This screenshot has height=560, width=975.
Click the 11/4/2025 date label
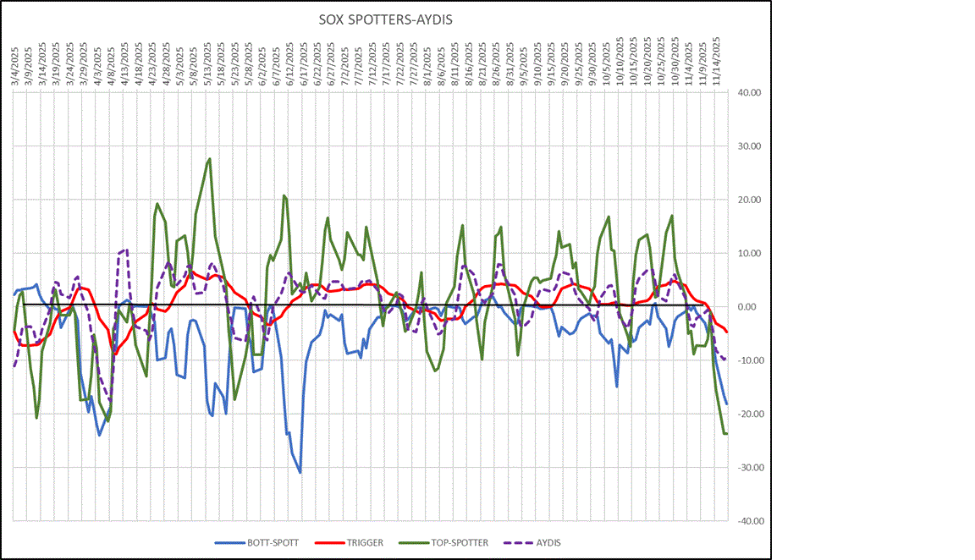[689, 64]
